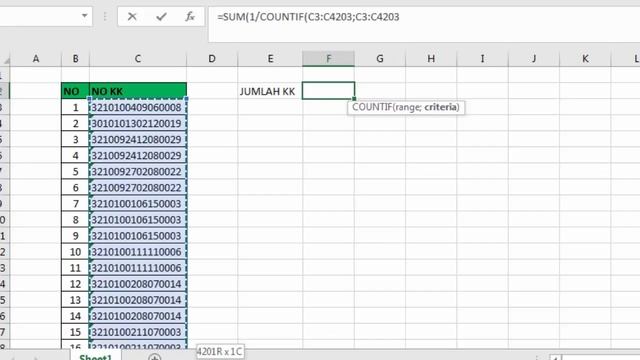The width and height of the screenshot is (640, 360).
Task: Open Insert Function fx dialog
Action: click(x=190, y=17)
